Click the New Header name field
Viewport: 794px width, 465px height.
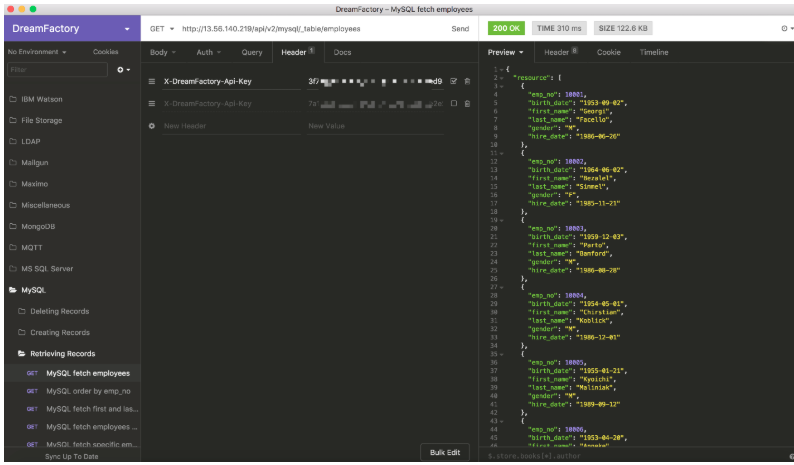pos(231,126)
